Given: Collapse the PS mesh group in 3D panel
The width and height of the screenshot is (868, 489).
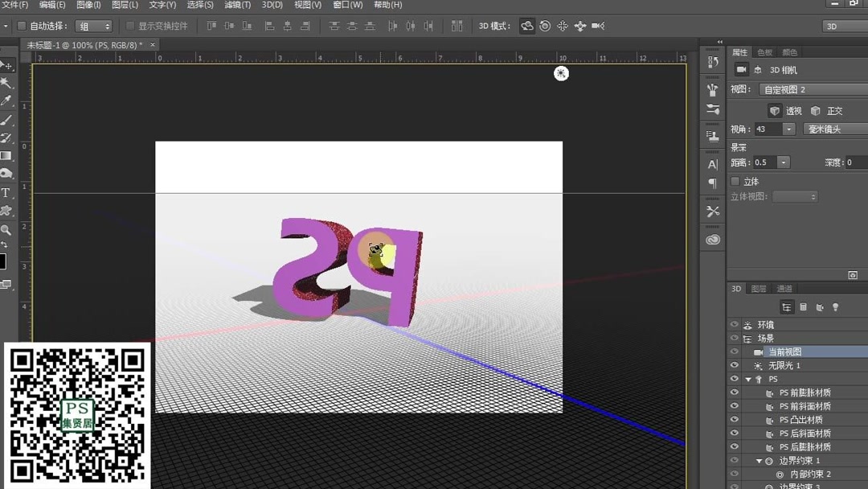Looking at the screenshot, I should 748,379.
